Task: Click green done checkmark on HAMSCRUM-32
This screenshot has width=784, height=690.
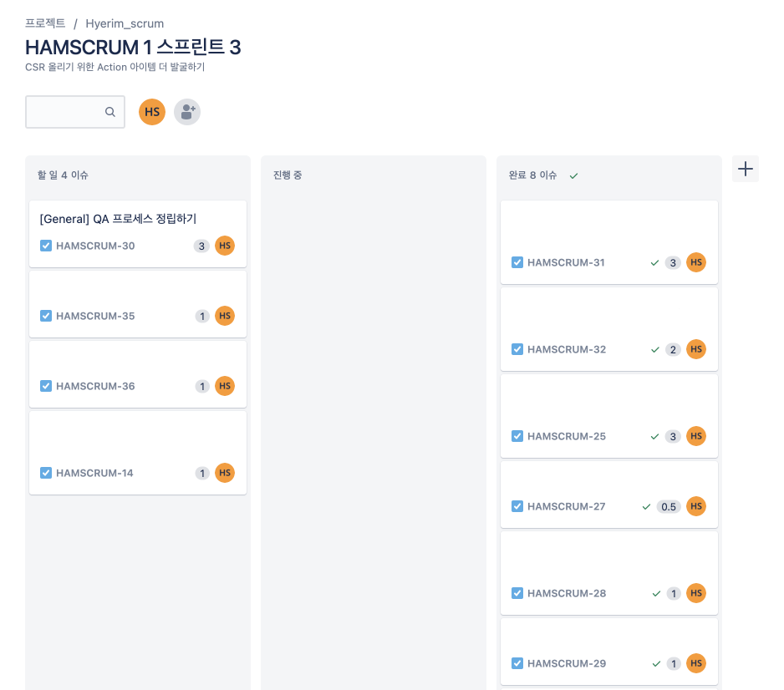Action: 655,350
